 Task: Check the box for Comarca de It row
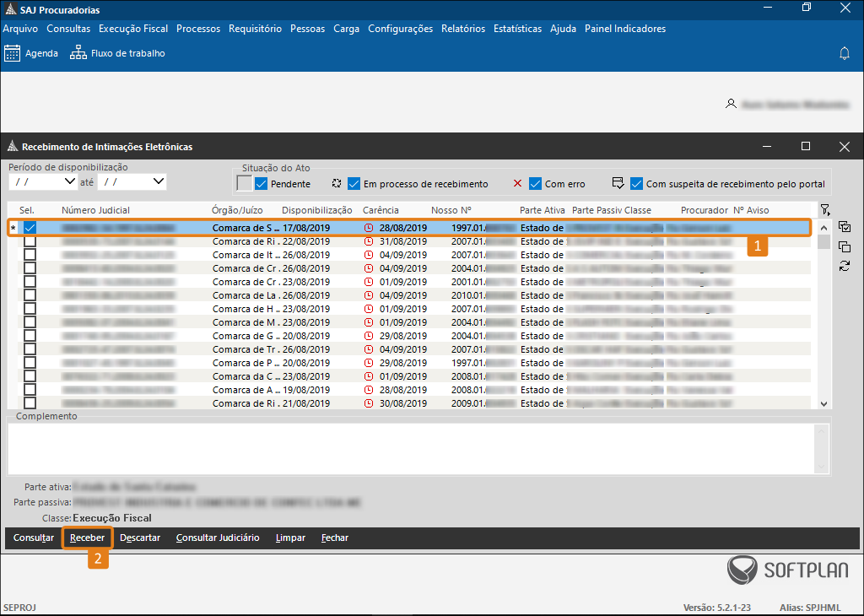(x=30, y=255)
